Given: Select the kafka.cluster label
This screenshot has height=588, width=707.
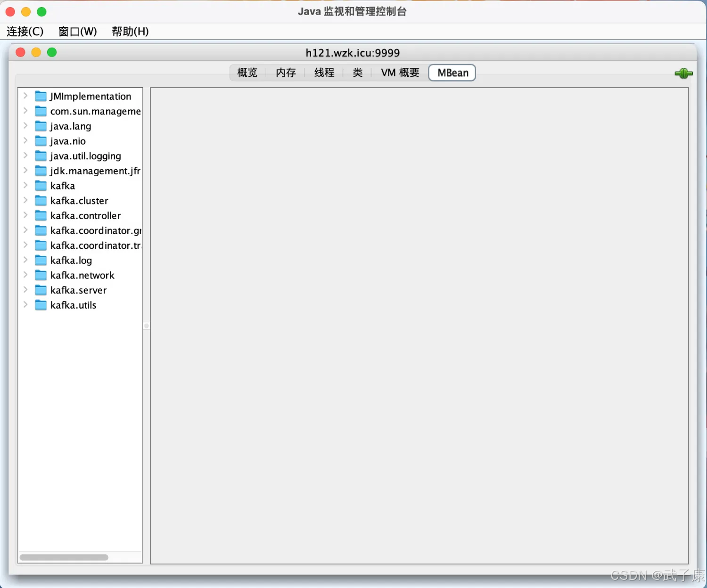Looking at the screenshot, I should tap(79, 201).
